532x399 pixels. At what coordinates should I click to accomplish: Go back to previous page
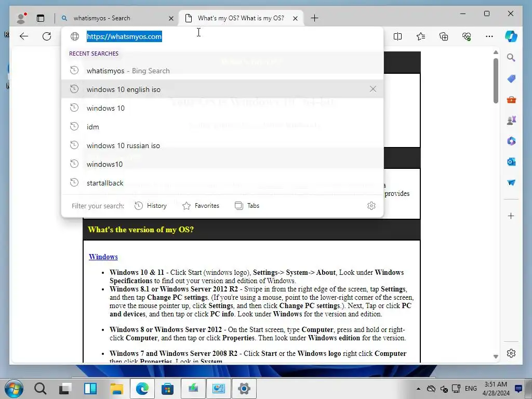(24, 36)
